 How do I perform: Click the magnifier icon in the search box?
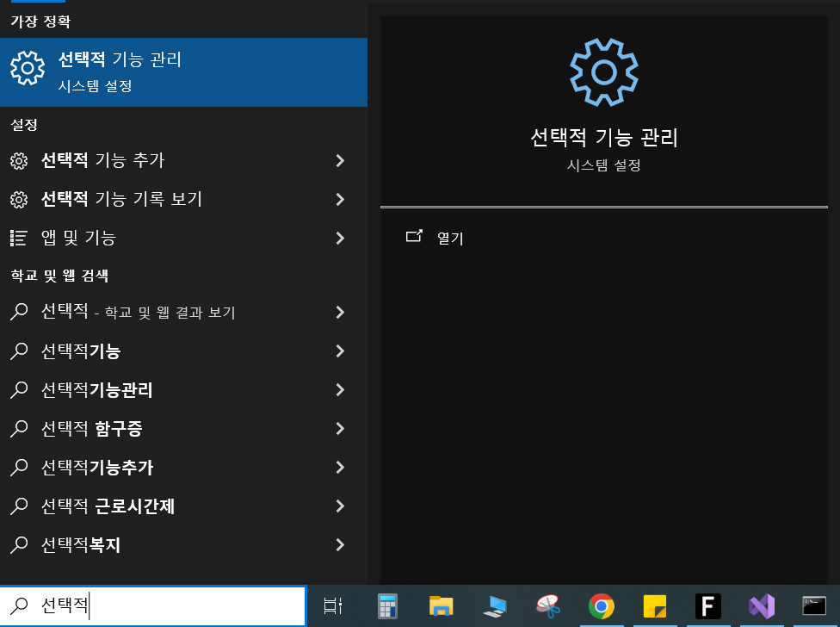tap(19, 605)
